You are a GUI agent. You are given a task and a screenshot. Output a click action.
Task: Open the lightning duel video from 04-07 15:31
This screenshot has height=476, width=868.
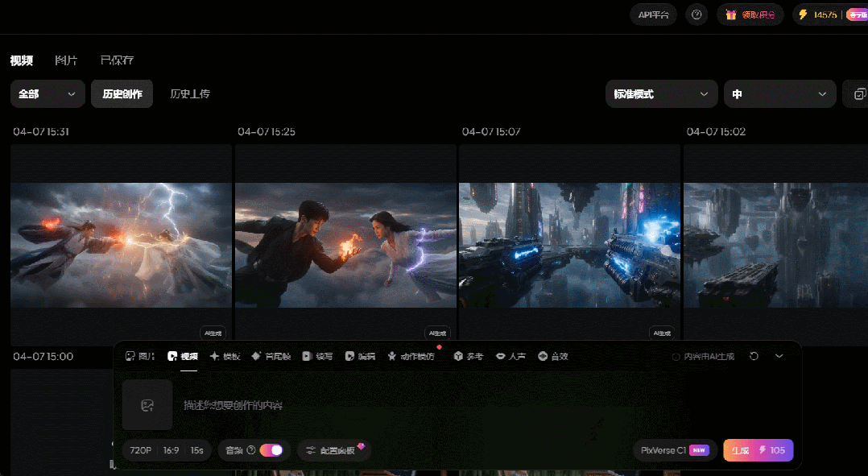(121, 245)
